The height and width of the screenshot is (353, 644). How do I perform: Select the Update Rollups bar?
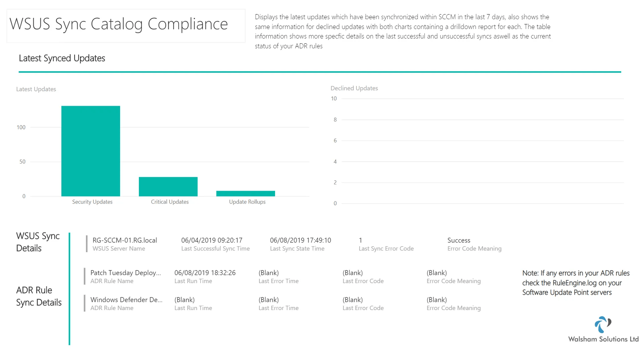point(246,193)
